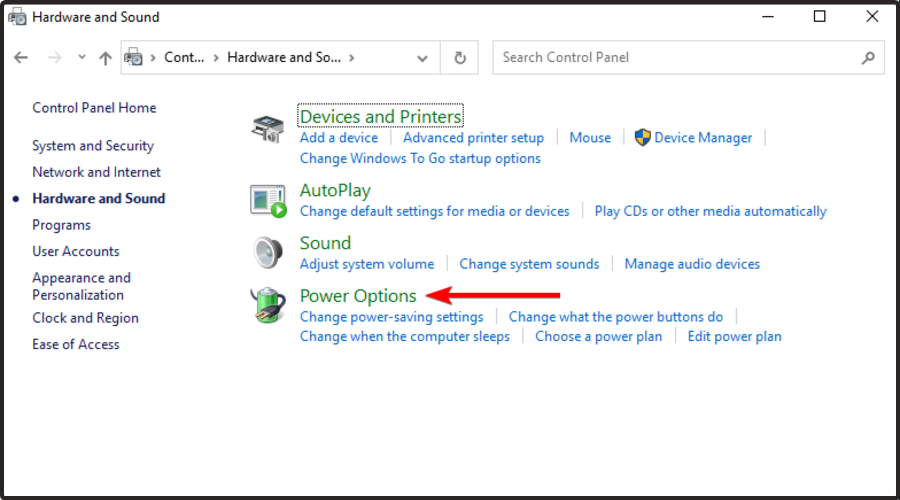The image size is (900, 500).
Task: Click the AutoPlay category icon
Action: tap(268, 201)
